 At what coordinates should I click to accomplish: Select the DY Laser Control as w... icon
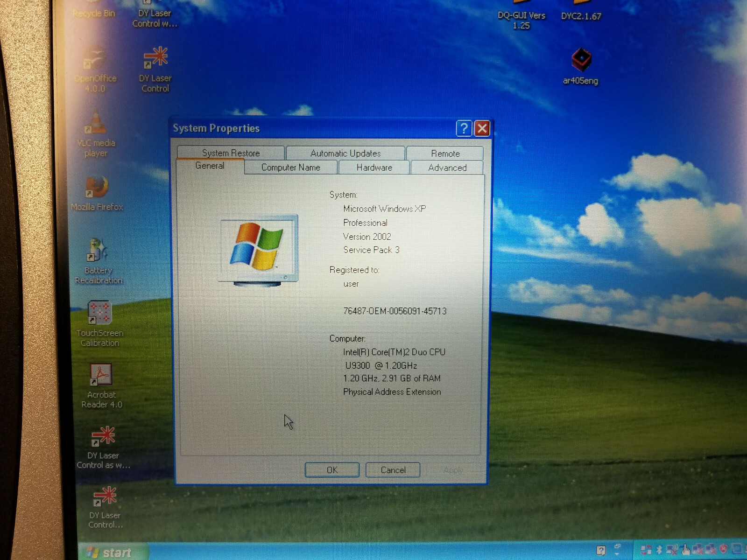103,447
